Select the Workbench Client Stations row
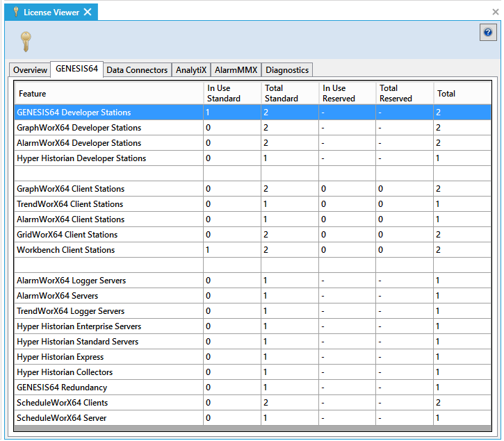504x441 pixels. 66,250
